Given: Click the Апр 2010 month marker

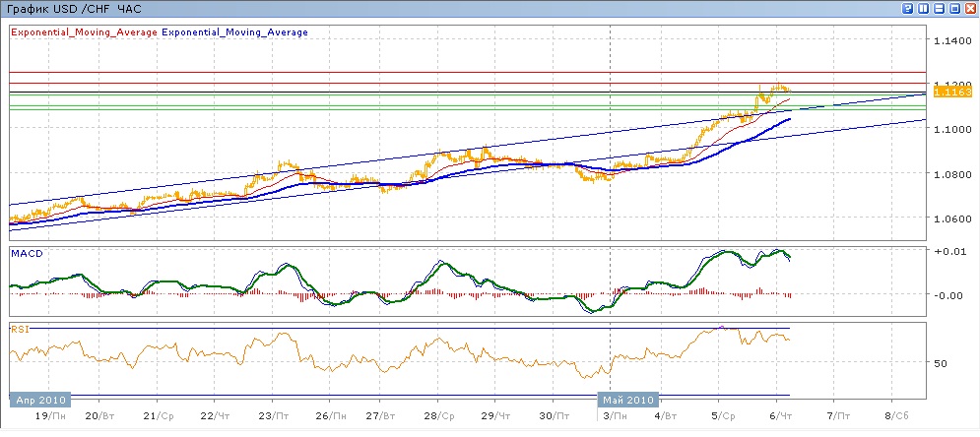Looking at the screenshot, I should tap(41, 401).
